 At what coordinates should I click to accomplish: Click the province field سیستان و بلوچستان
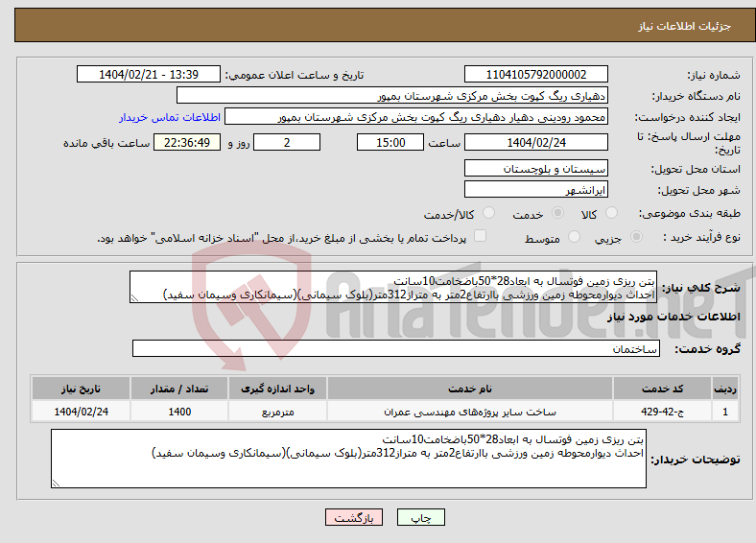click(536, 168)
